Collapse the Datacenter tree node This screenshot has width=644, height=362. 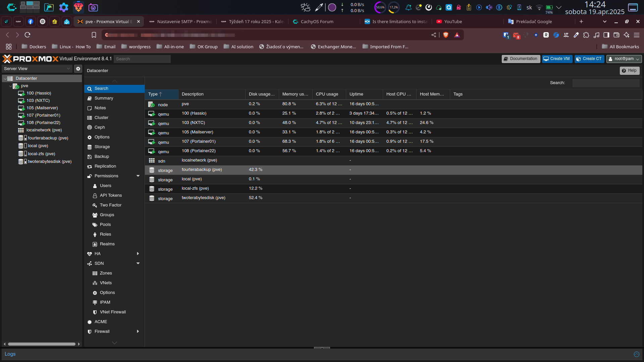pyautogui.click(x=5, y=78)
